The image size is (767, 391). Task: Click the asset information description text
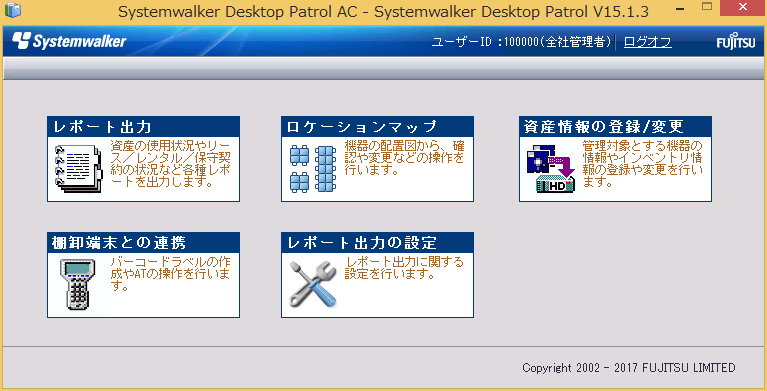(x=643, y=164)
